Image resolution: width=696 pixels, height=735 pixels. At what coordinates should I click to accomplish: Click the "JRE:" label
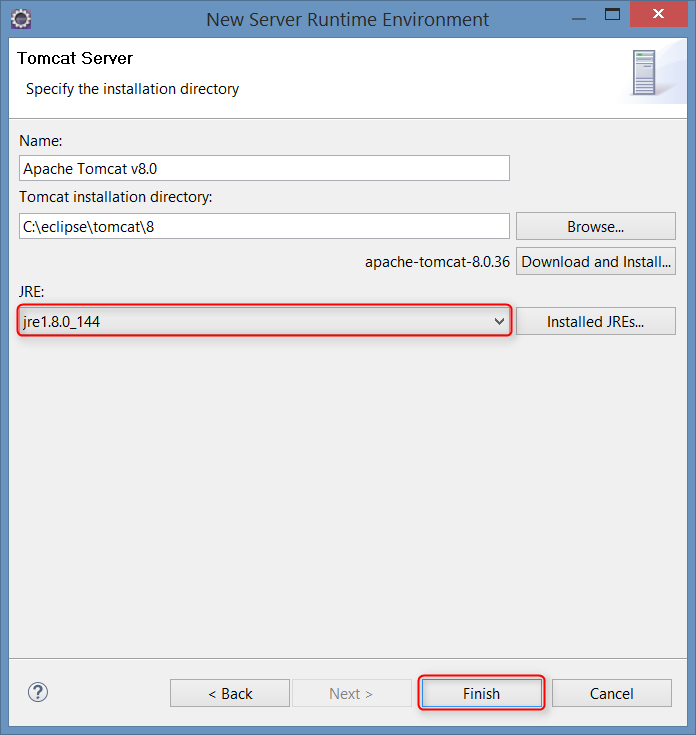(31, 292)
